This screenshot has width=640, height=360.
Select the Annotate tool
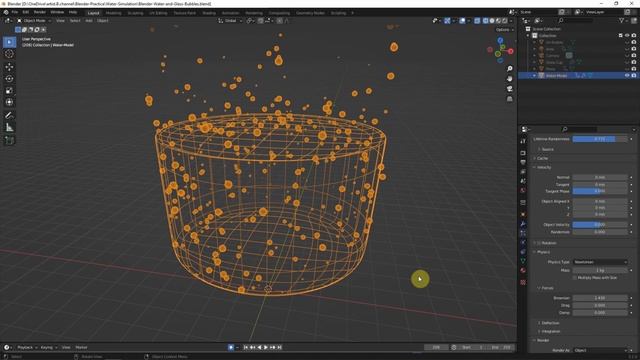(x=9, y=116)
